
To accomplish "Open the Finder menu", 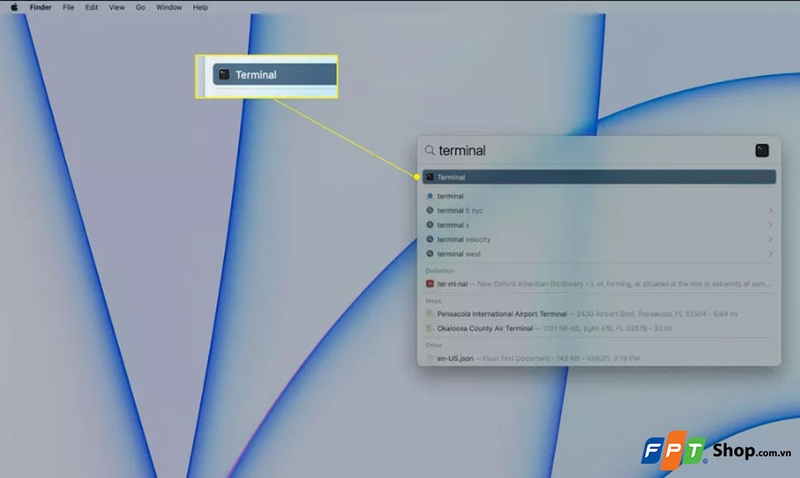I will click(x=40, y=7).
